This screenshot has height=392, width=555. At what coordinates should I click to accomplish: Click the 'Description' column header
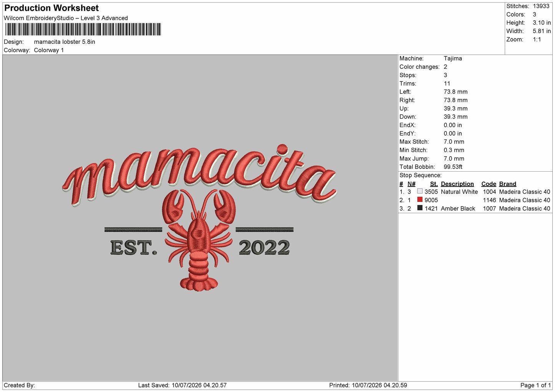point(457,184)
